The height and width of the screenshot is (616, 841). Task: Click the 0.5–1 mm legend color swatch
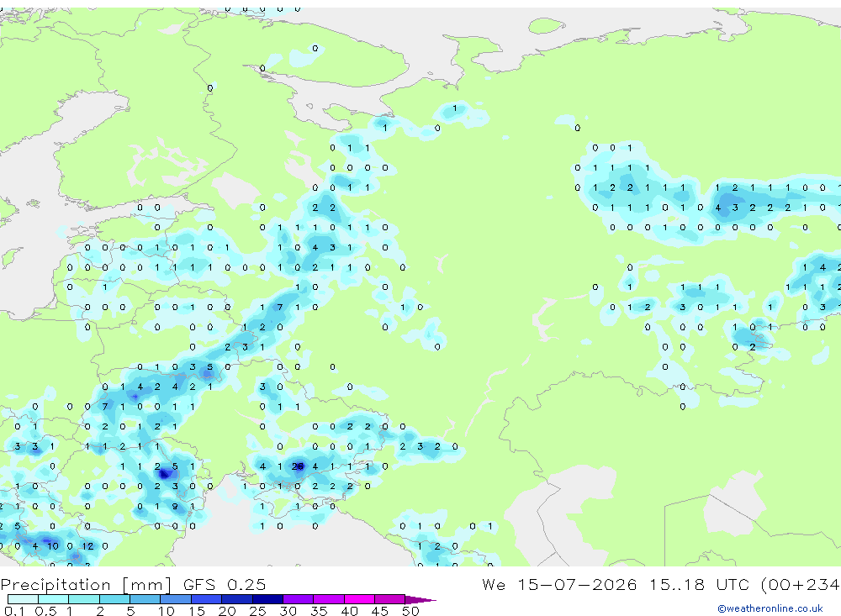54,599
